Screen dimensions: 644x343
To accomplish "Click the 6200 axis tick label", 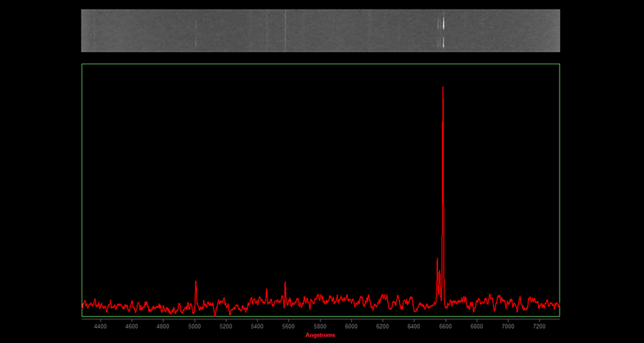I will [x=383, y=326].
